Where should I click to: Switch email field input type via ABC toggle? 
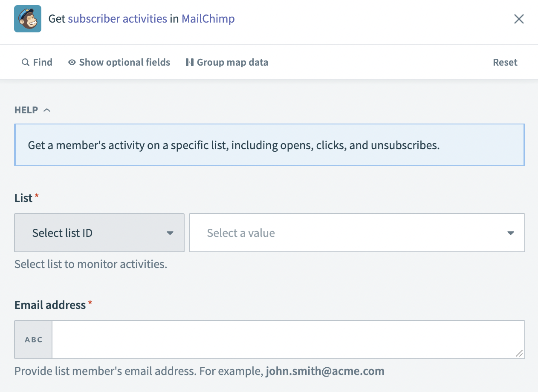[33, 340]
